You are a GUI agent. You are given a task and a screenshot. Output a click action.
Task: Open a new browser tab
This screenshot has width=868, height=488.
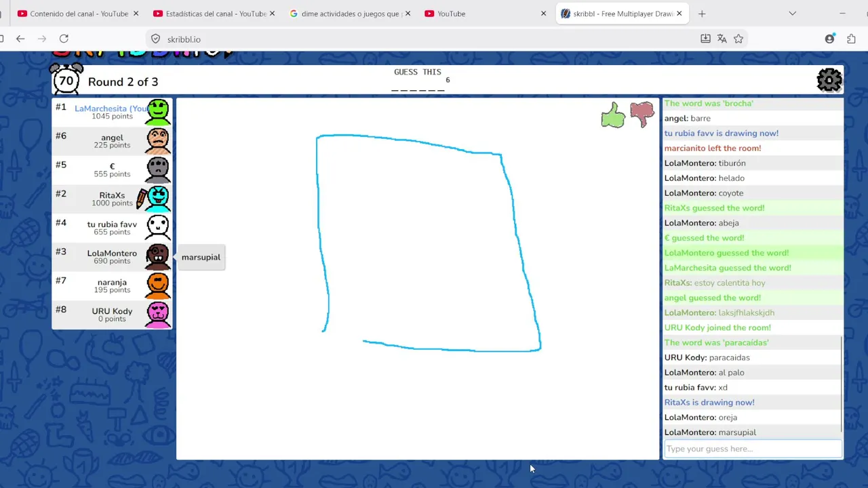(702, 14)
